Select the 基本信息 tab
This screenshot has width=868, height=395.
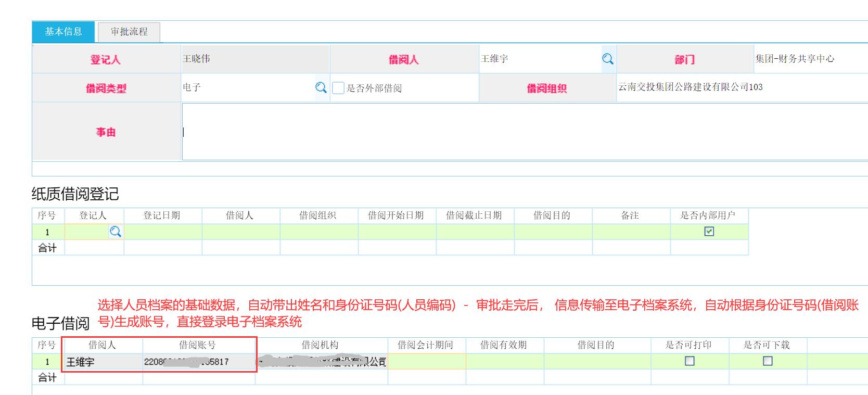coord(63,32)
